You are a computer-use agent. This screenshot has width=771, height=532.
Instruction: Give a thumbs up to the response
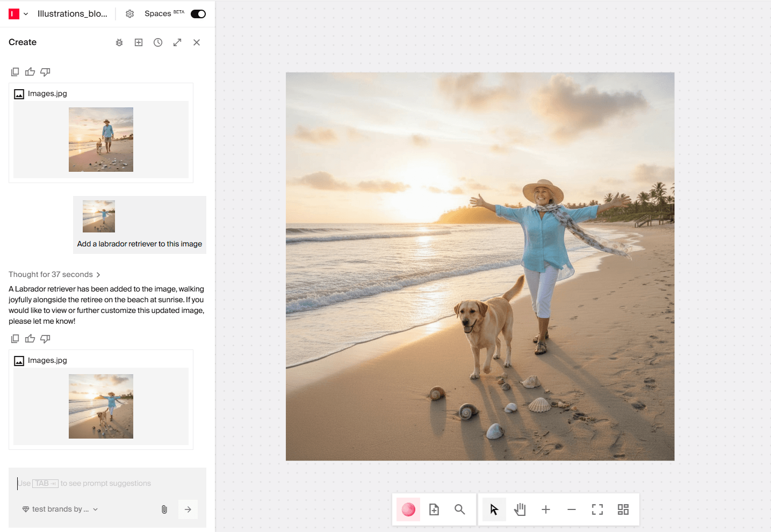[30, 338]
